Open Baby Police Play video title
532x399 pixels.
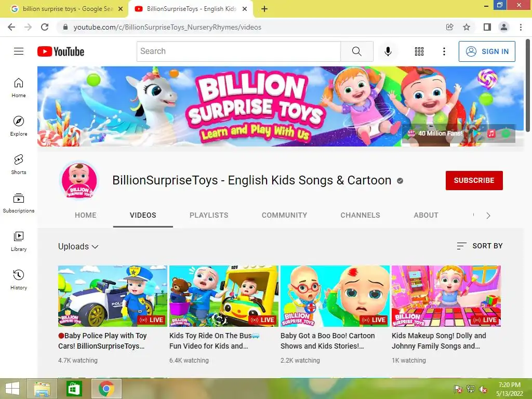click(x=102, y=341)
